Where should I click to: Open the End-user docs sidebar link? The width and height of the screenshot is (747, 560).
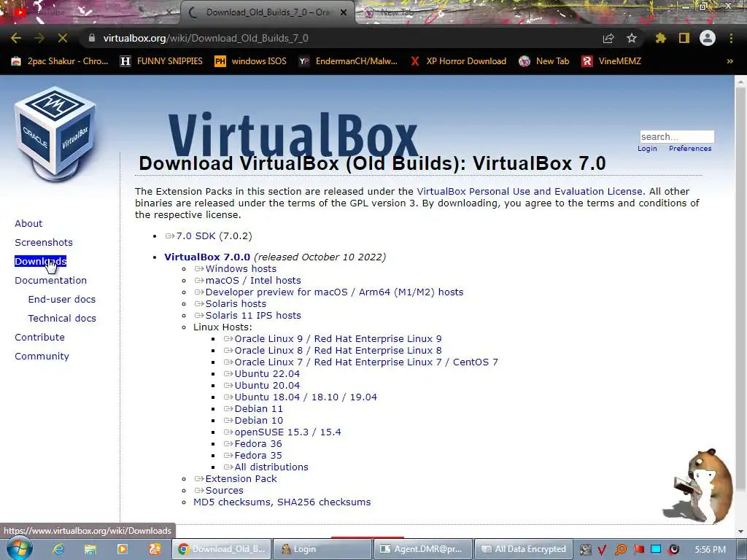pyautogui.click(x=62, y=300)
